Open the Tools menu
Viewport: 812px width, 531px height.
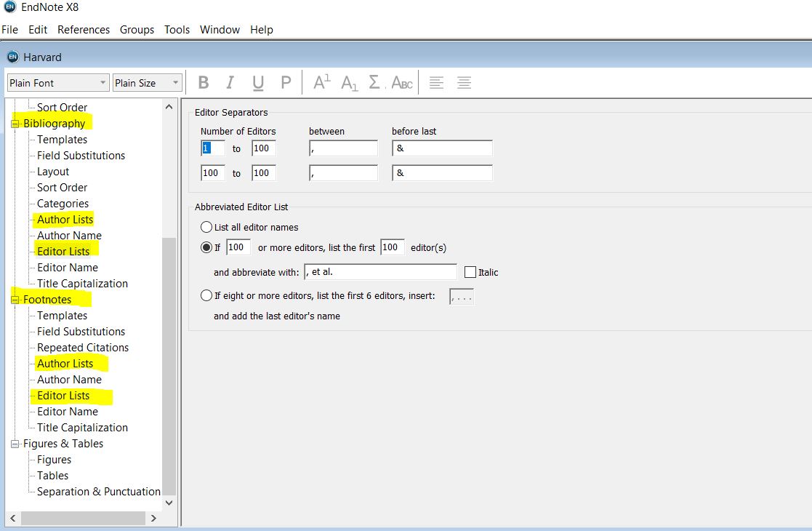point(177,30)
